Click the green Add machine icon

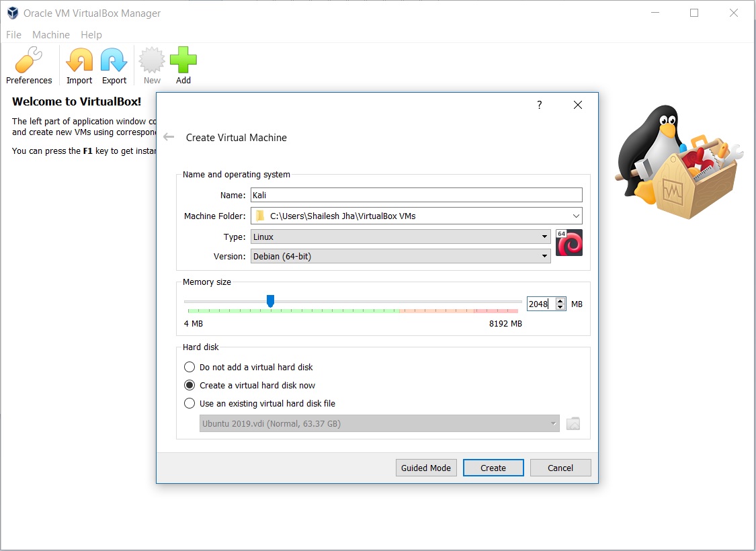click(183, 66)
